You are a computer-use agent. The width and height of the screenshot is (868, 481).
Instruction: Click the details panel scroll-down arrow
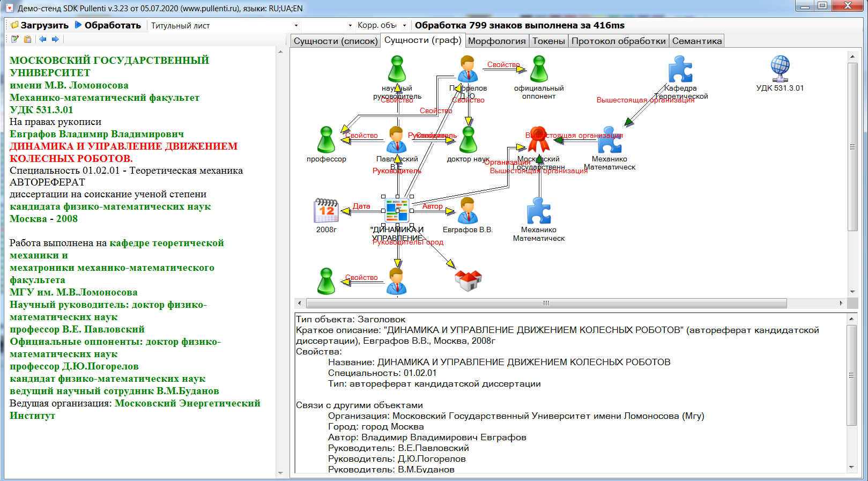(x=851, y=467)
